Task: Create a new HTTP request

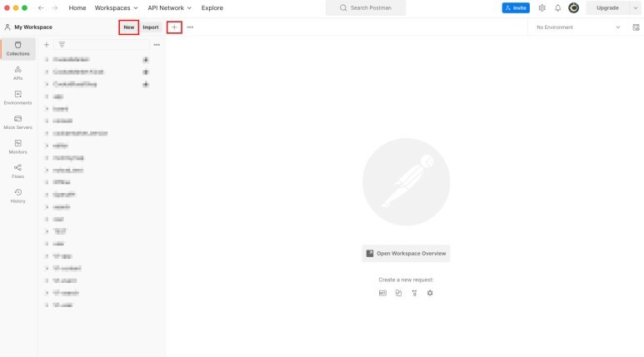Action: click(382, 293)
